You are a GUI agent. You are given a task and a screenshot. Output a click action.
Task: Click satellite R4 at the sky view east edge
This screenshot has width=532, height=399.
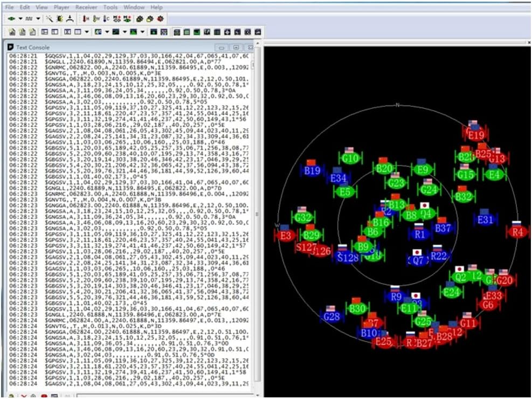(517, 232)
